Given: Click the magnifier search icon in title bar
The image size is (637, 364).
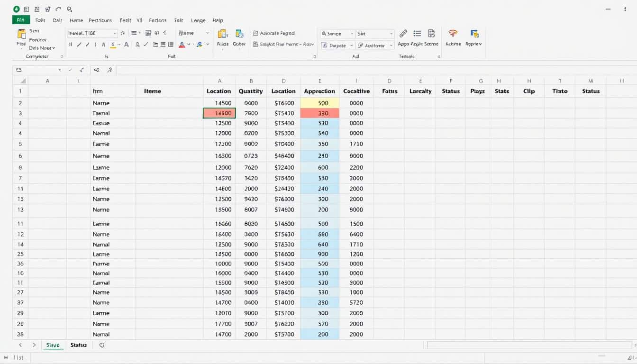Looking at the screenshot, I should pyautogui.click(x=70, y=9).
